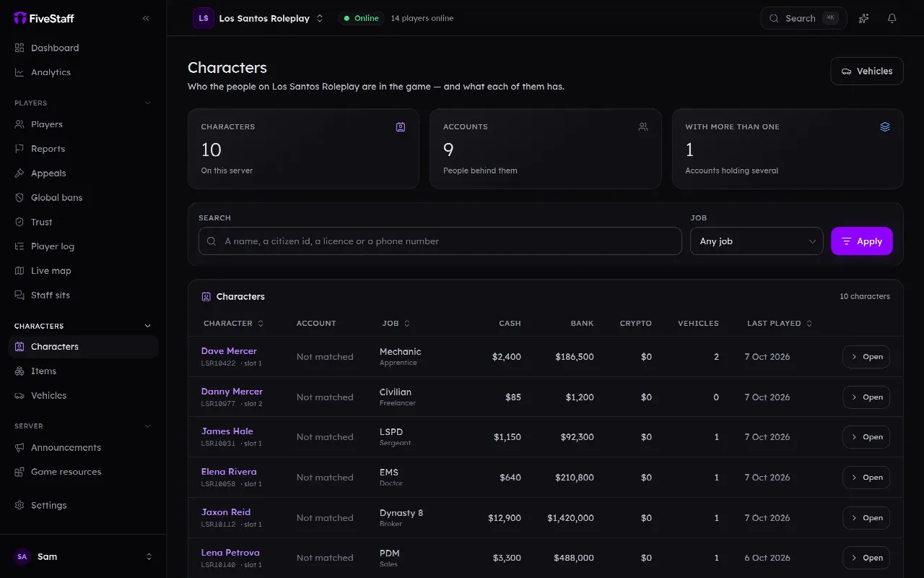This screenshot has width=924, height=578.
Task: Click the FiveStaff logo icon
Action: [20, 18]
